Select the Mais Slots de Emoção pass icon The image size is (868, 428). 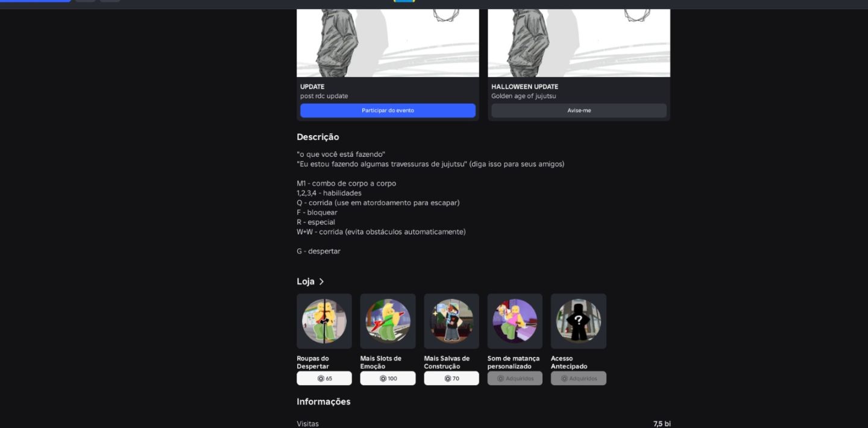tap(388, 321)
